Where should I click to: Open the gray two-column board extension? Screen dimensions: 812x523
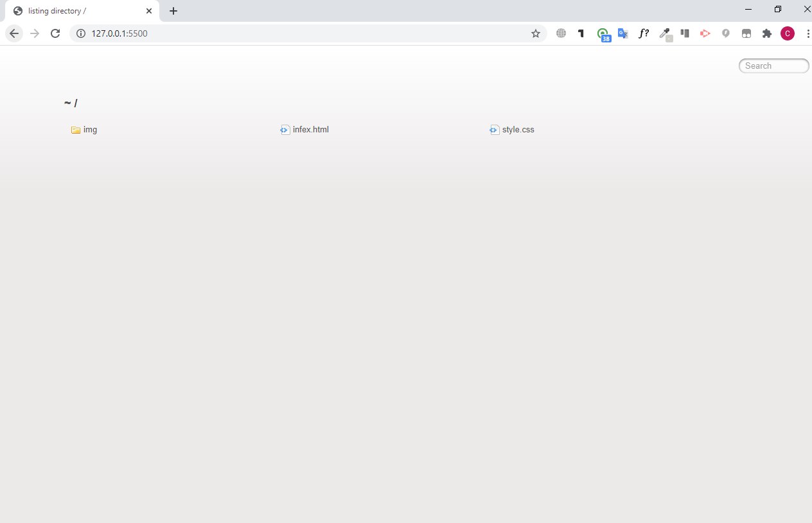coord(685,33)
